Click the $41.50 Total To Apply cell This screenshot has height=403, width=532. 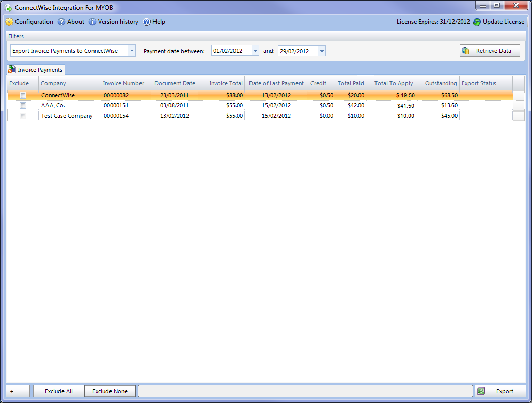[x=392, y=105]
